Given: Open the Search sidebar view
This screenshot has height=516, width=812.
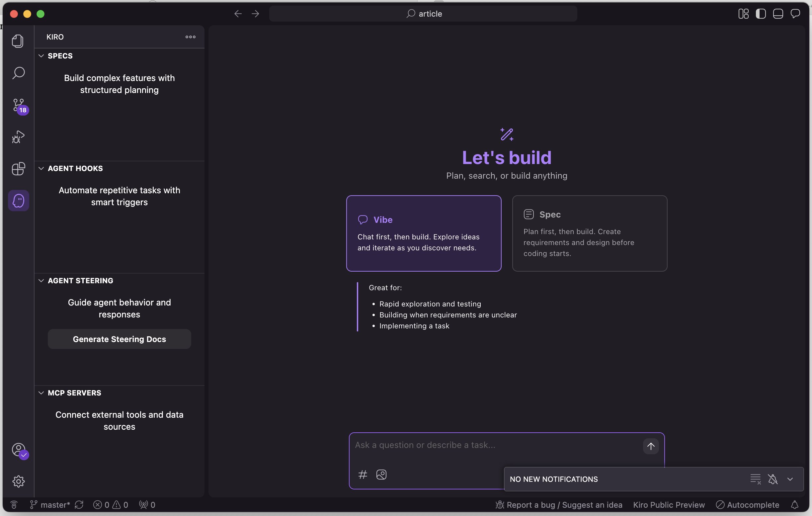Looking at the screenshot, I should pyautogui.click(x=18, y=73).
